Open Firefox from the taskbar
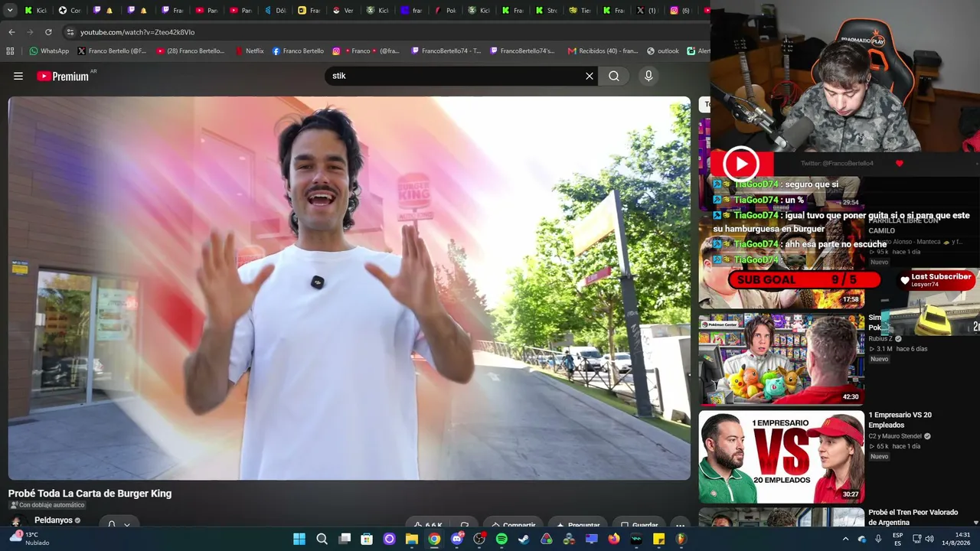The width and height of the screenshot is (980, 551). [614, 539]
